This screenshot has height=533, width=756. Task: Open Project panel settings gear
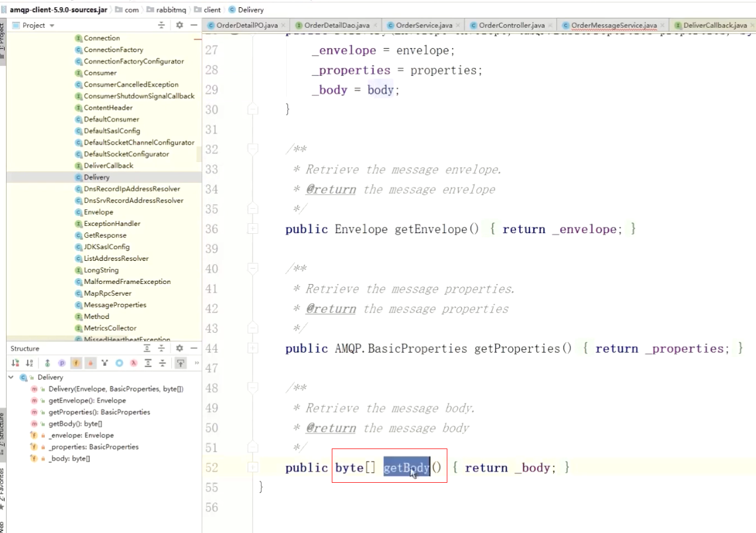coord(179,25)
